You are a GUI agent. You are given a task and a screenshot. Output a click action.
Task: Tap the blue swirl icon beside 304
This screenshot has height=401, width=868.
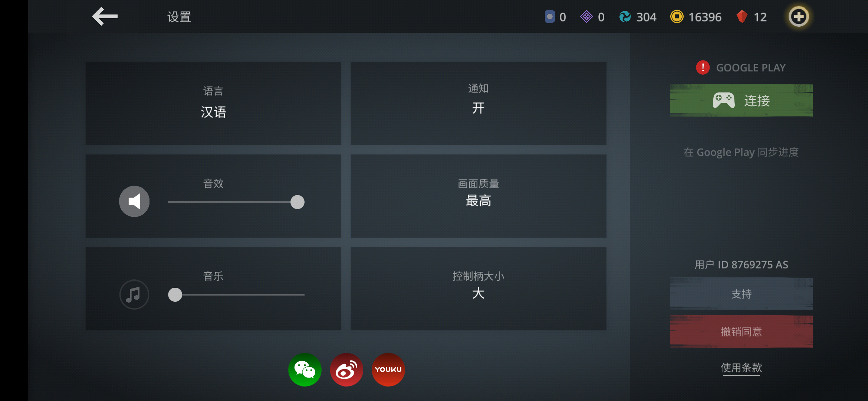coord(625,17)
